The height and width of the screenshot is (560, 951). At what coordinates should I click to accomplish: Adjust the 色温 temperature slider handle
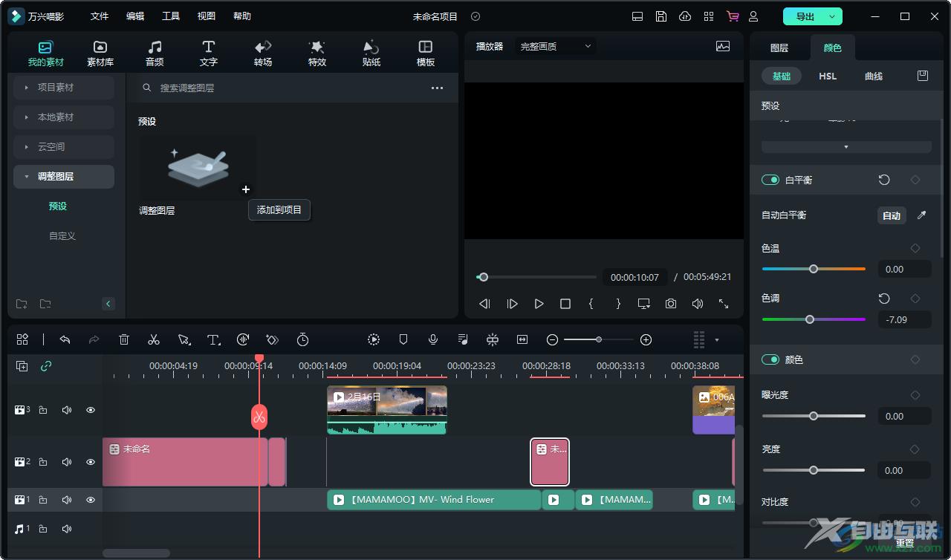pos(814,269)
